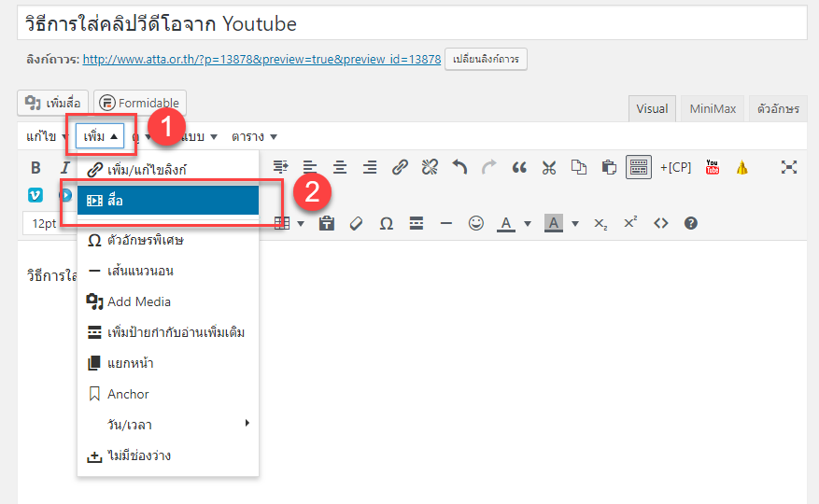
Task: Toggle distraction-free fullscreen mode
Action: coord(789,167)
